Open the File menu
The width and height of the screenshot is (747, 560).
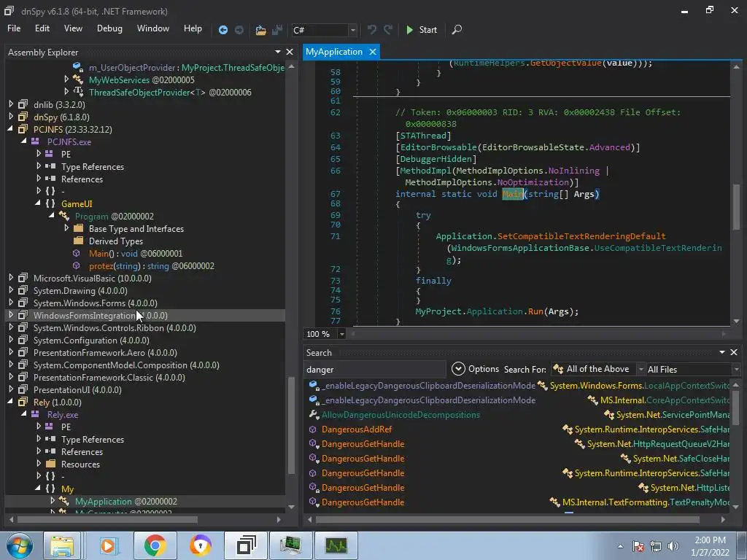(14, 28)
